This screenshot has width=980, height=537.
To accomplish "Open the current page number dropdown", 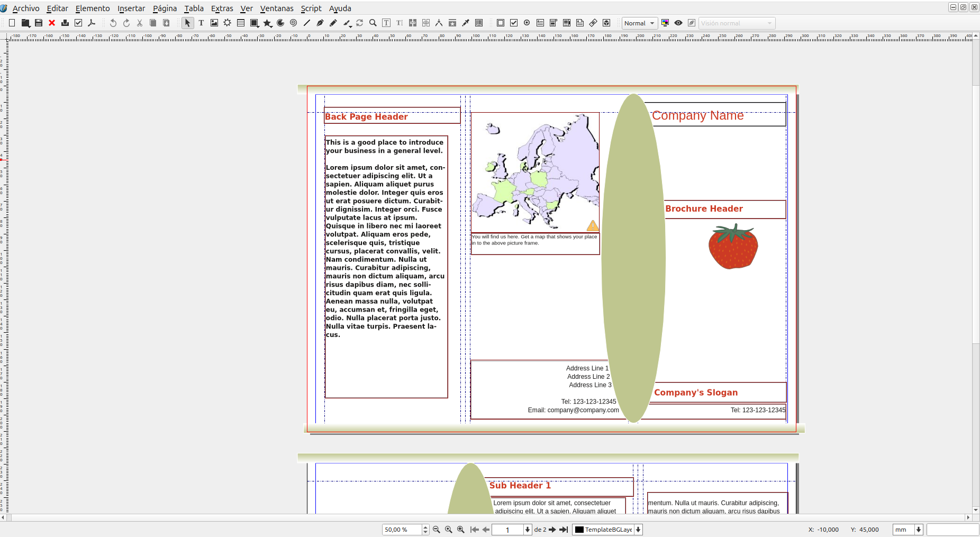I will 528,530.
